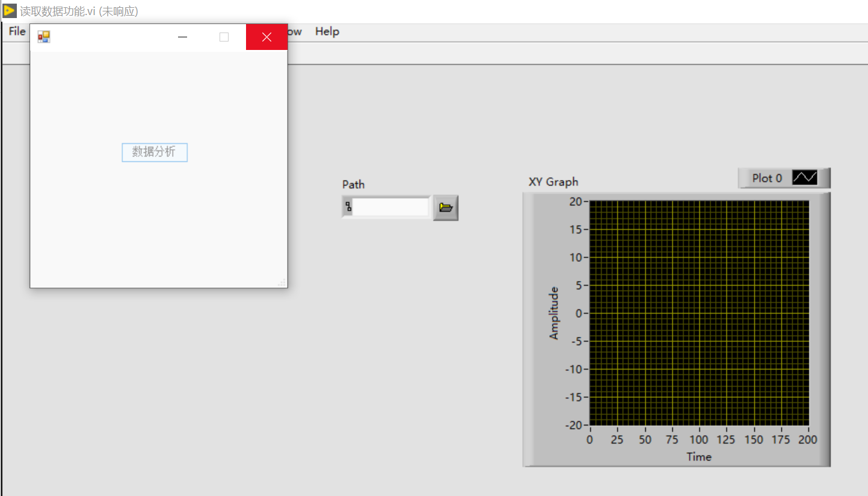Close the small dialog with the red X
This screenshot has width=868, height=496.
click(266, 37)
